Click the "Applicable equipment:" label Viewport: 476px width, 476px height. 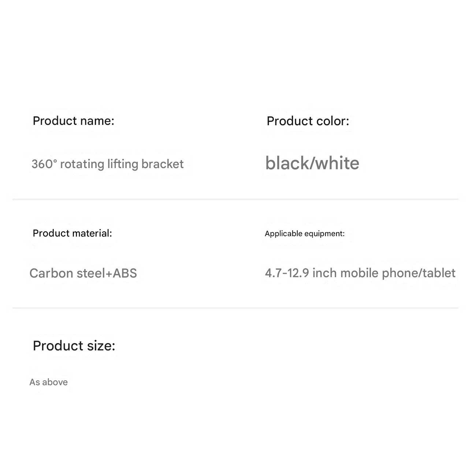pos(305,234)
